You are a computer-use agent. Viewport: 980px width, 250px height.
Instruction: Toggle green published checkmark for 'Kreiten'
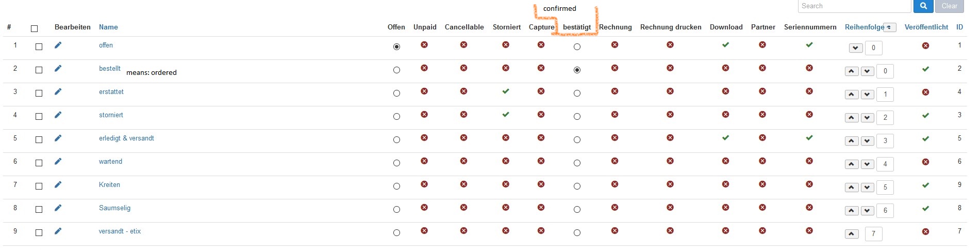click(925, 185)
